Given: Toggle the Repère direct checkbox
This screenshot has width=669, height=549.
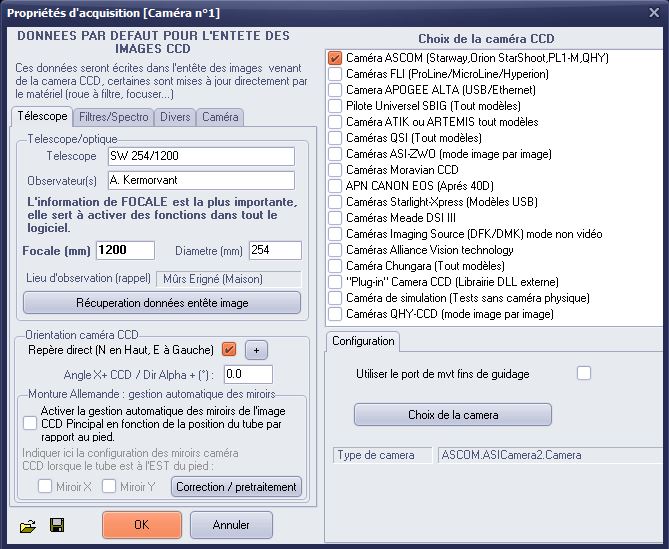Looking at the screenshot, I should pos(230,350).
